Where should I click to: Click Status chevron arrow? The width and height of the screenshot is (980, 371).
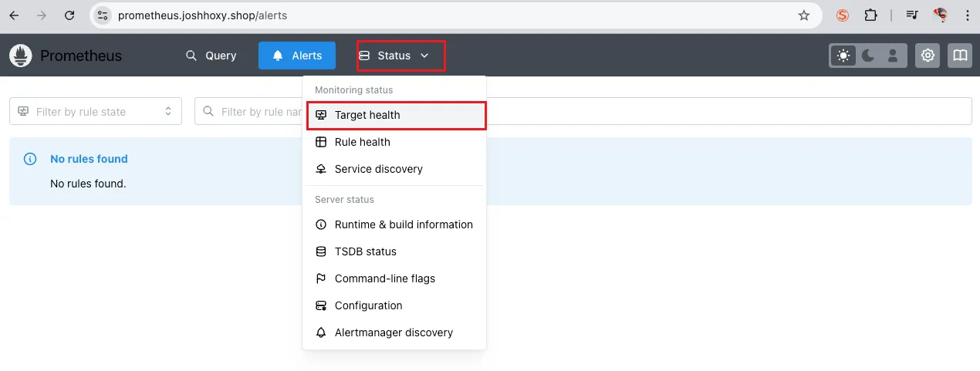pos(424,56)
